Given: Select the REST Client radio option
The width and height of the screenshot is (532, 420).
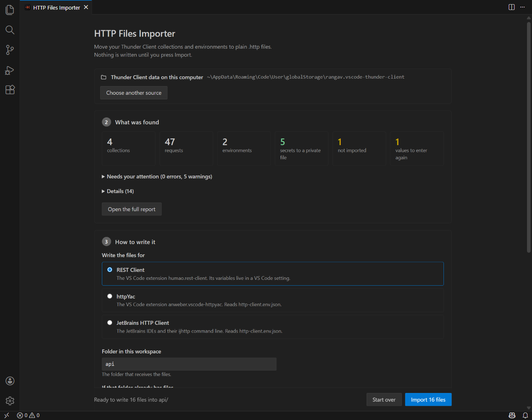Looking at the screenshot, I should click(x=110, y=269).
